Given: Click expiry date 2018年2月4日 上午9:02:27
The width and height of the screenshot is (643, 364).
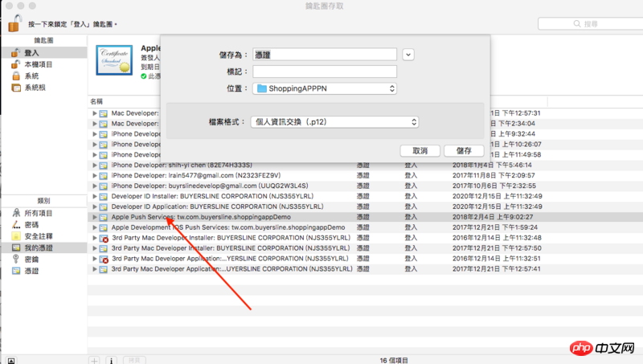Looking at the screenshot, I should (x=493, y=217).
